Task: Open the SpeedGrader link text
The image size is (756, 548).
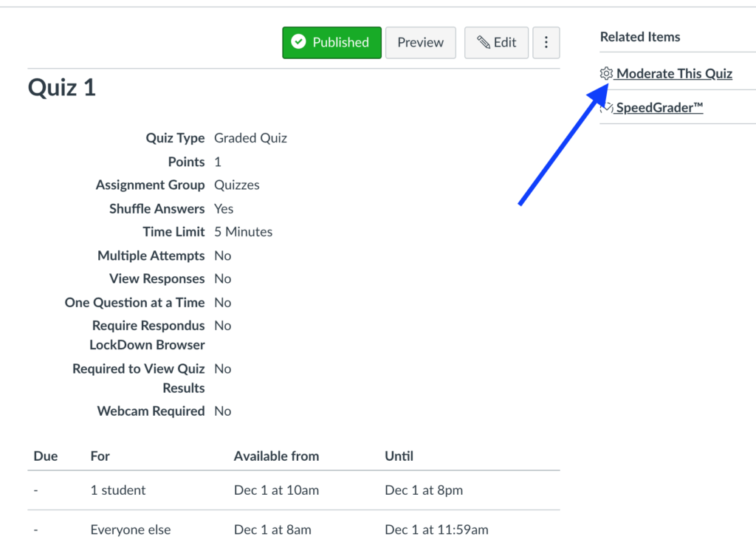Action: 659,108
